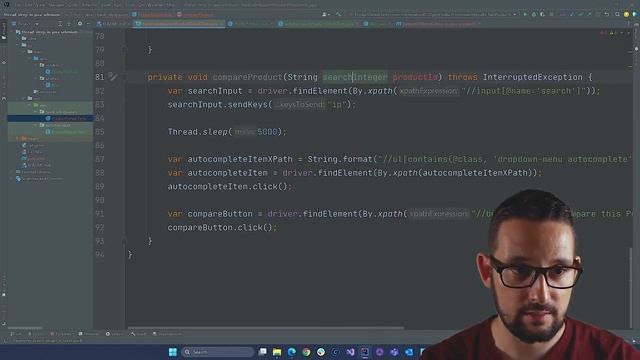
Task: Open the Window menu
Action: point(155,5)
